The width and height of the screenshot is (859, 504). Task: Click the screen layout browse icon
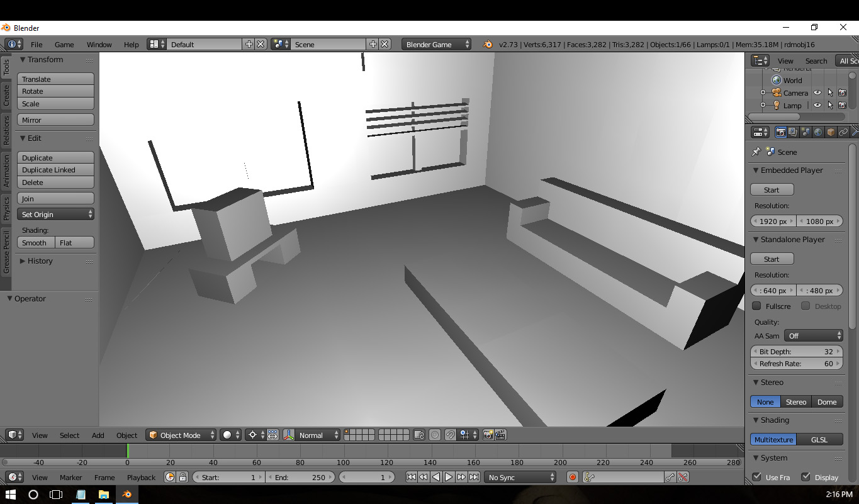[157, 44]
